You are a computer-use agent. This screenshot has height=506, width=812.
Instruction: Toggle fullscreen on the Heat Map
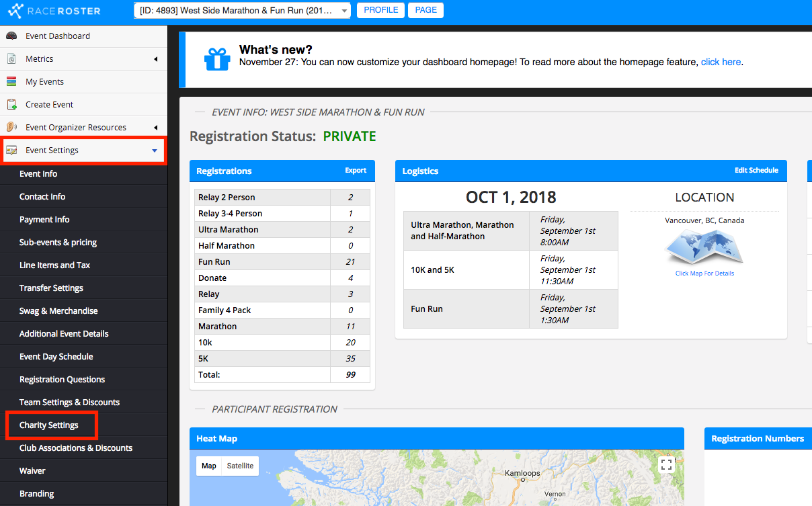pos(666,464)
